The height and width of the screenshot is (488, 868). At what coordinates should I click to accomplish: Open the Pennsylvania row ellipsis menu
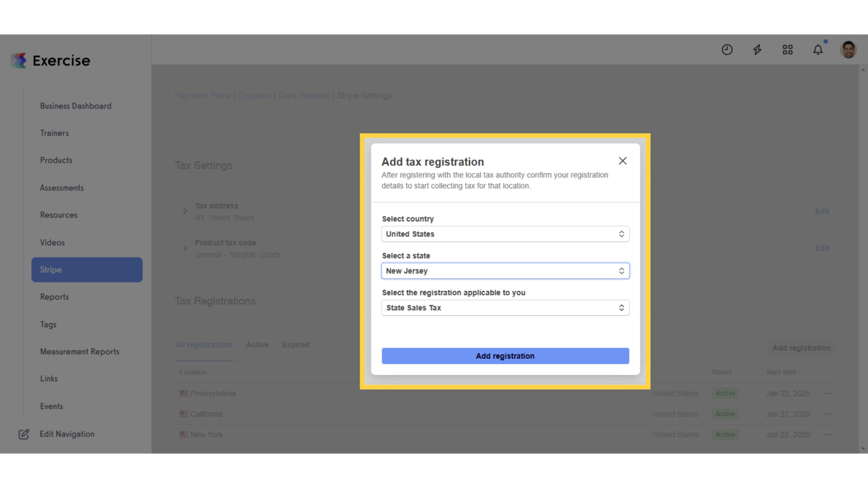[x=827, y=393]
